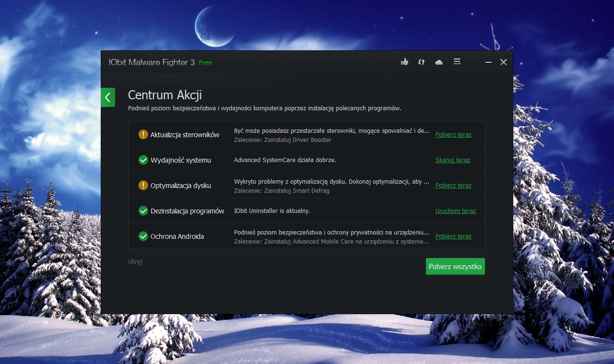This screenshot has width=614, height=364.
Task: Click Pobierz teraz for Advanced Mobile Care
Action: click(x=453, y=236)
